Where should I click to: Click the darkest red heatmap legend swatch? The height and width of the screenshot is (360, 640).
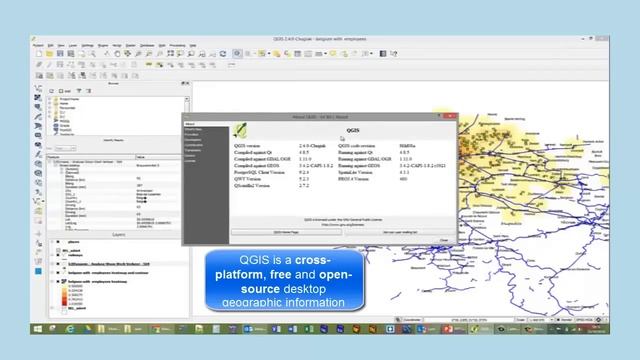(64, 304)
